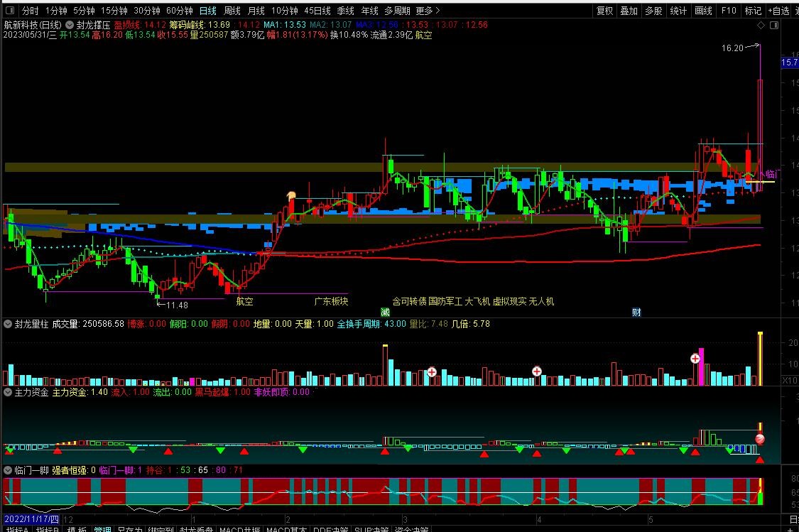Click the red ball signal in 主力资金 panel

759,439
